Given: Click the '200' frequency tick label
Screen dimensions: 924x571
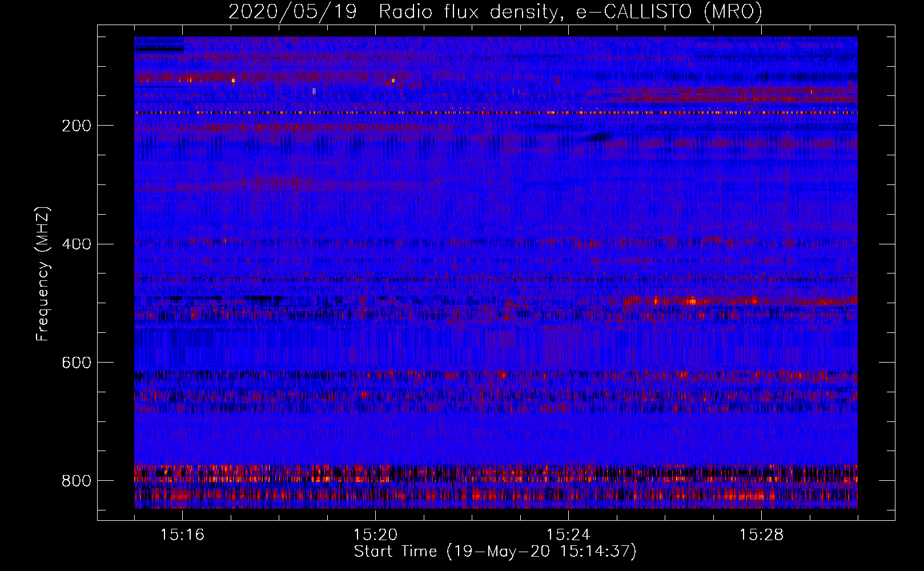Looking at the screenshot, I should (x=77, y=126).
